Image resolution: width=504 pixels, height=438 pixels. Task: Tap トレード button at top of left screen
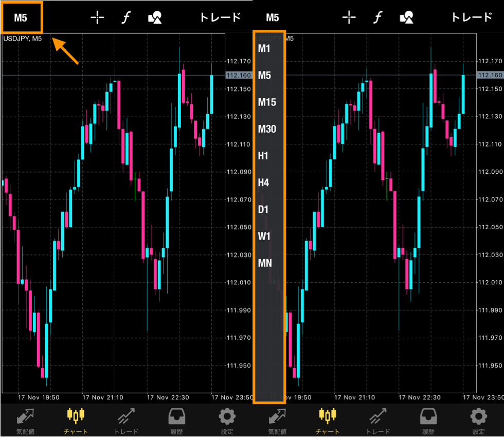tap(220, 17)
